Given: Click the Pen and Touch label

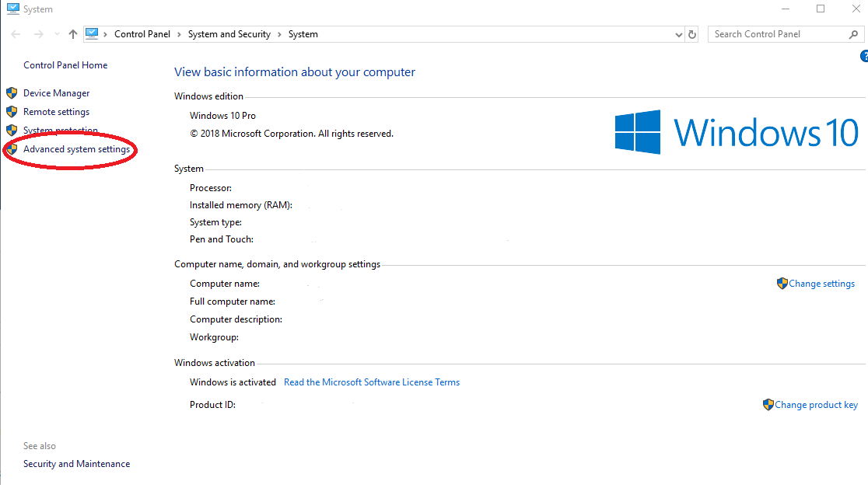Looking at the screenshot, I should [x=222, y=239].
